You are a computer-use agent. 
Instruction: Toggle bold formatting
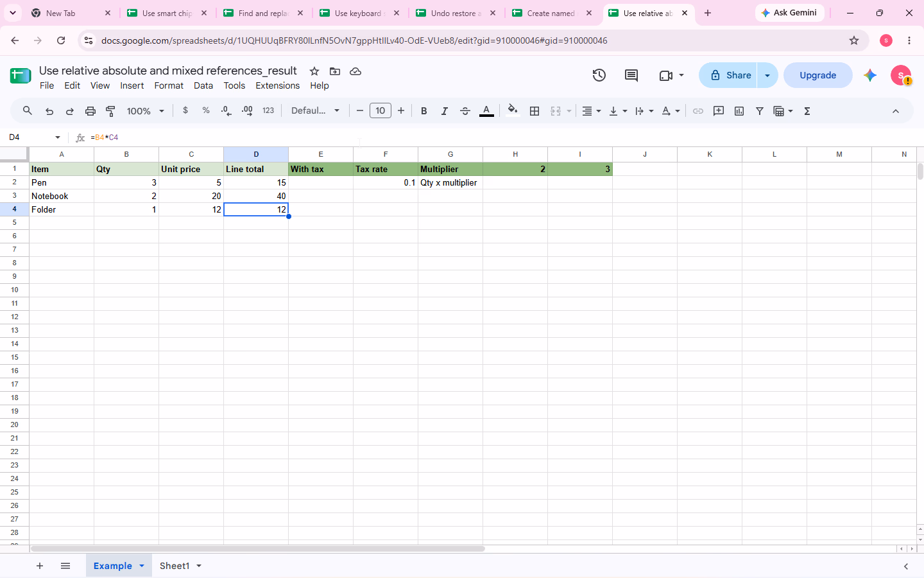point(424,111)
